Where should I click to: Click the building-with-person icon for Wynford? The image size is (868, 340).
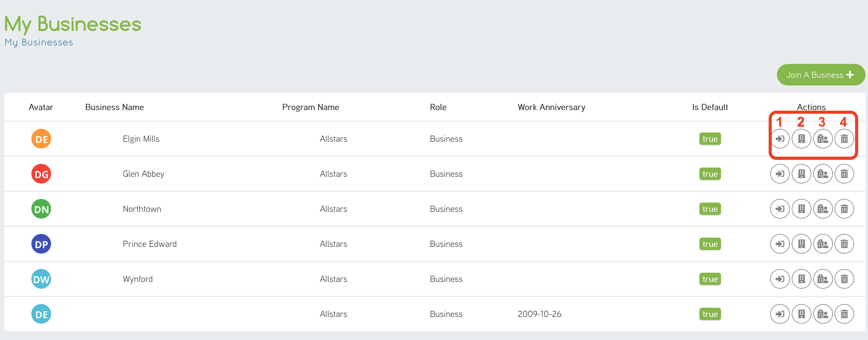822,279
